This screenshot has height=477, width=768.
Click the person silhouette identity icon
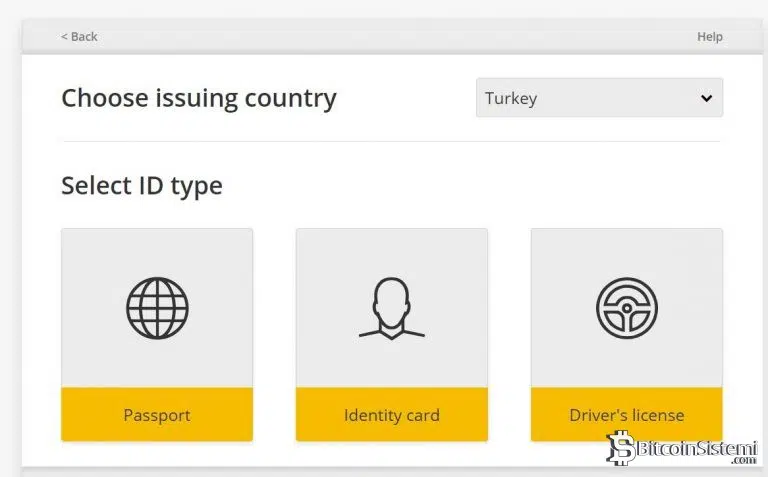tap(391, 307)
